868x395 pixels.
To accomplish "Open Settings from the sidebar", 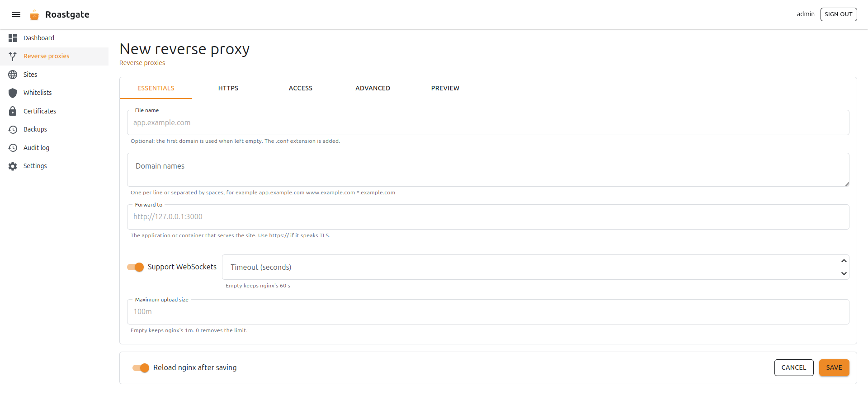I will (x=54, y=166).
